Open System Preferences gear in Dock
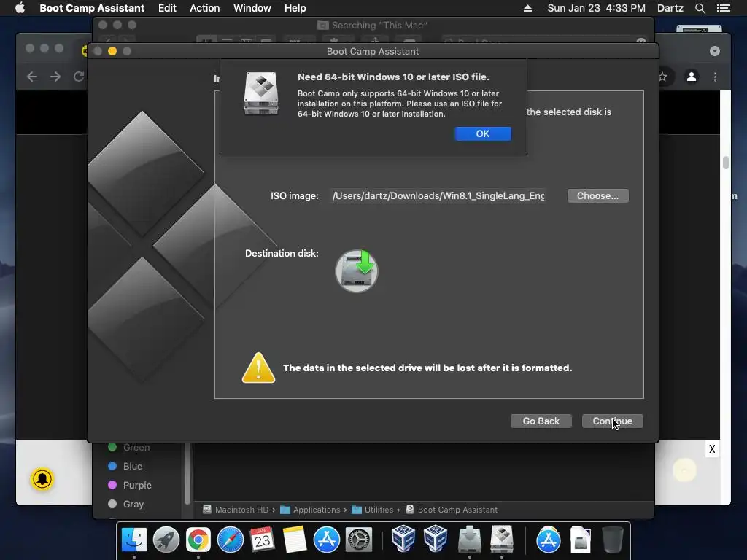This screenshot has width=747, height=560. [359, 540]
